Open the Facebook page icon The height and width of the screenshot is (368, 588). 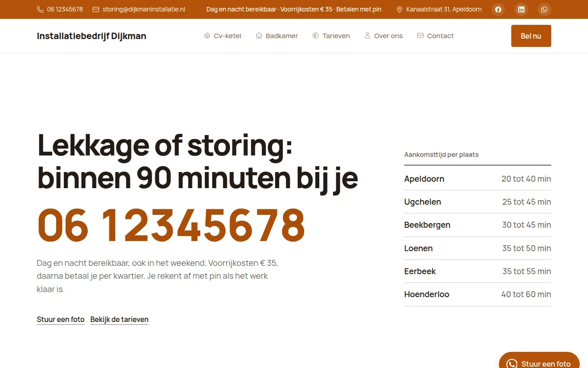tap(498, 9)
